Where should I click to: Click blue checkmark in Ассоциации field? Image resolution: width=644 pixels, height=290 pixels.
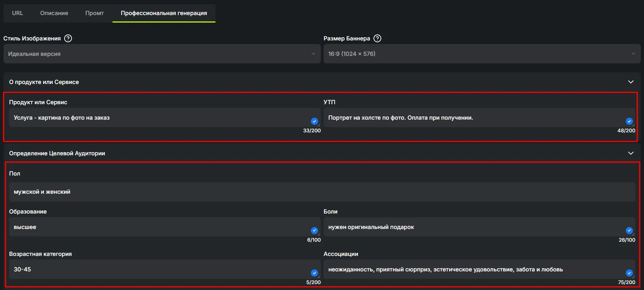pos(629,273)
